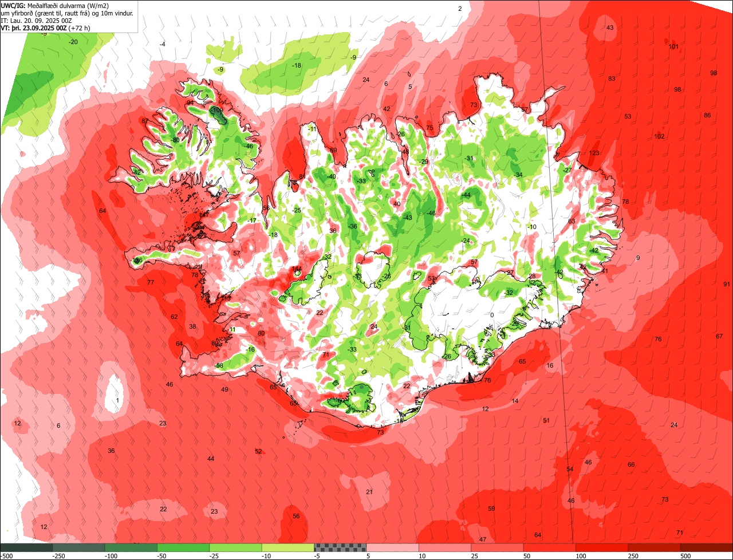The image size is (733, 560).
Task: Click the '500' legend scale label
Action: [x=685, y=555]
